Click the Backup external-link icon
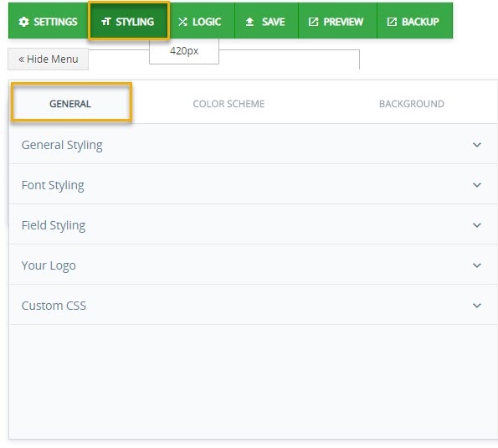Viewport: 498px width, 448px height. [x=392, y=22]
